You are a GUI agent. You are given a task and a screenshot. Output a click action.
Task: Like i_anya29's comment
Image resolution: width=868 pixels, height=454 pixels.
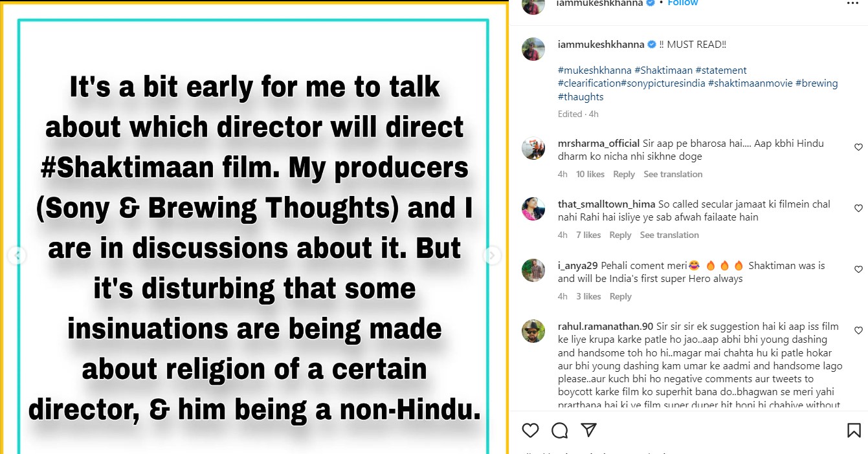point(858,269)
